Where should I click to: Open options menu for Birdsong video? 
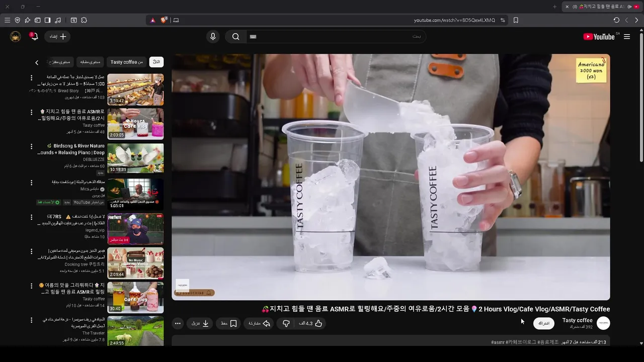31,147
